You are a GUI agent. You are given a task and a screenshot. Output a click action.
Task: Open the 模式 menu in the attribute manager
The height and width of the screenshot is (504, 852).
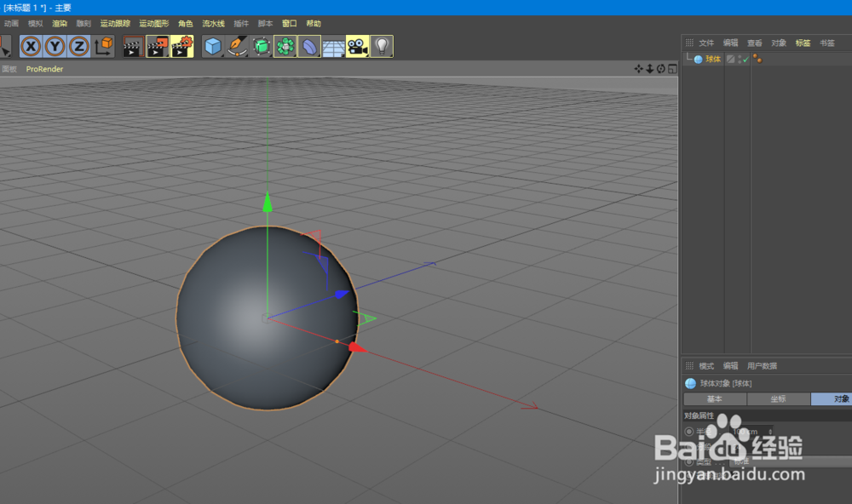click(x=706, y=366)
